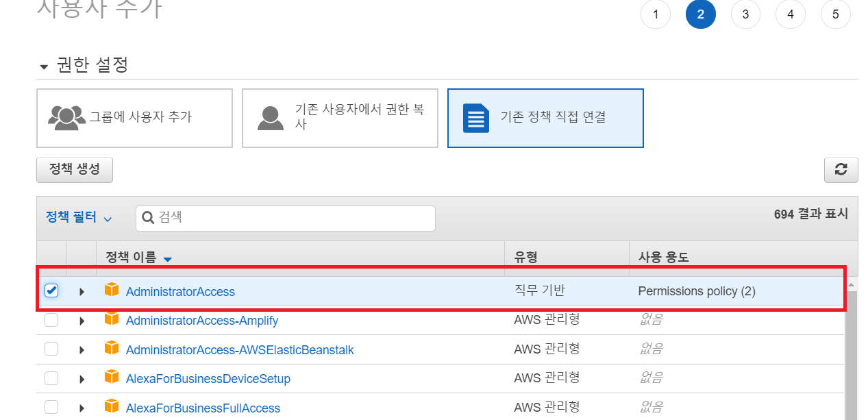Image resolution: width=868 pixels, height=420 pixels.
Task: Check the AdministratorAccess-Amplify checkbox
Action: tap(51, 320)
